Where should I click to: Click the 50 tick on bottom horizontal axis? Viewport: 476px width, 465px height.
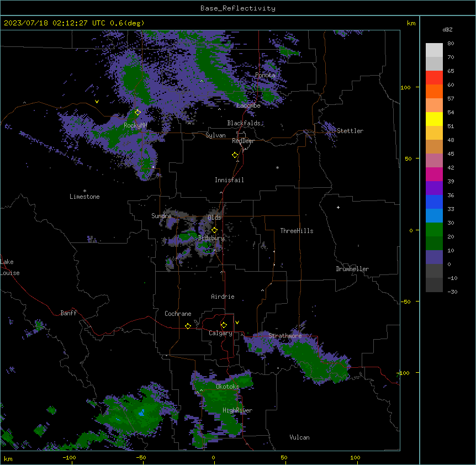point(284,458)
